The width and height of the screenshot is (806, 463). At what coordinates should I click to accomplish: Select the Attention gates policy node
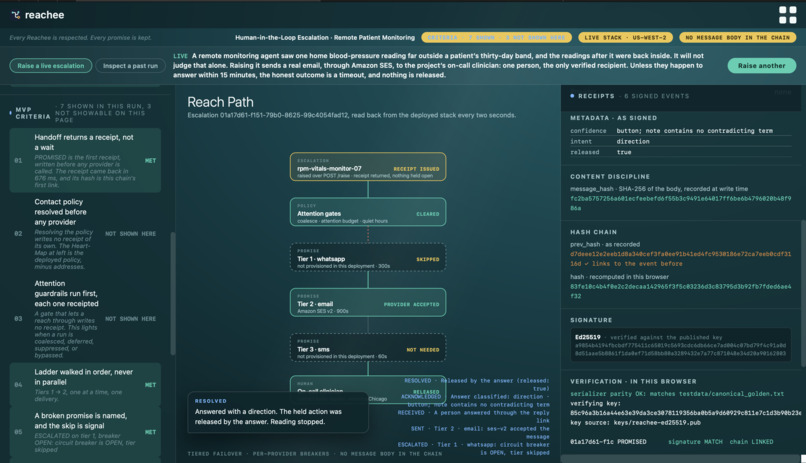[x=368, y=212]
